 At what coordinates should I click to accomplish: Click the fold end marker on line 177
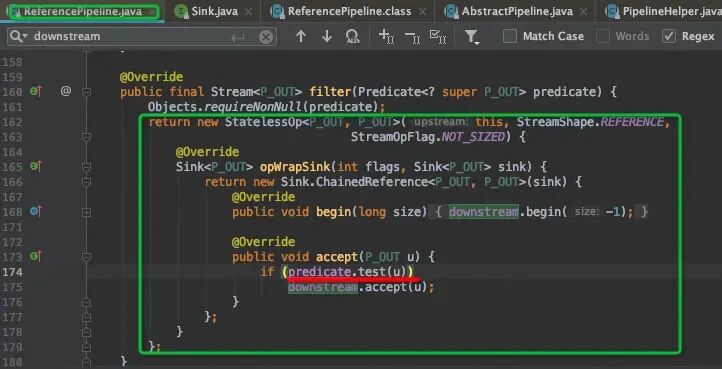tap(86, 317)
